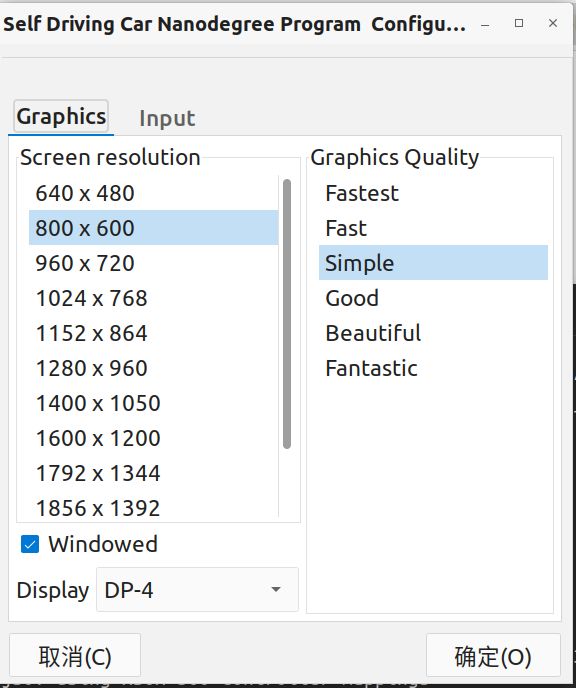
Task: Switch to the Input tab
Action: 167,118
